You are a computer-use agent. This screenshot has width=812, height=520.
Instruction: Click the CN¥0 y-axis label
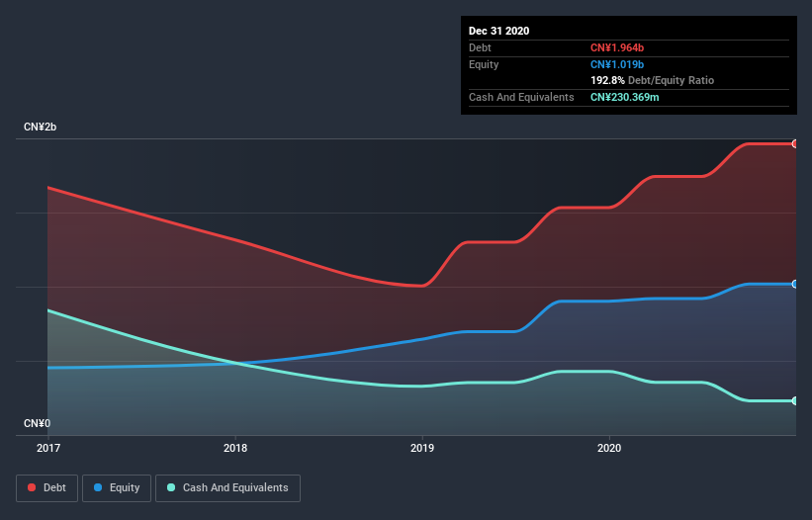pyautogui.click(x=38, y=423)
